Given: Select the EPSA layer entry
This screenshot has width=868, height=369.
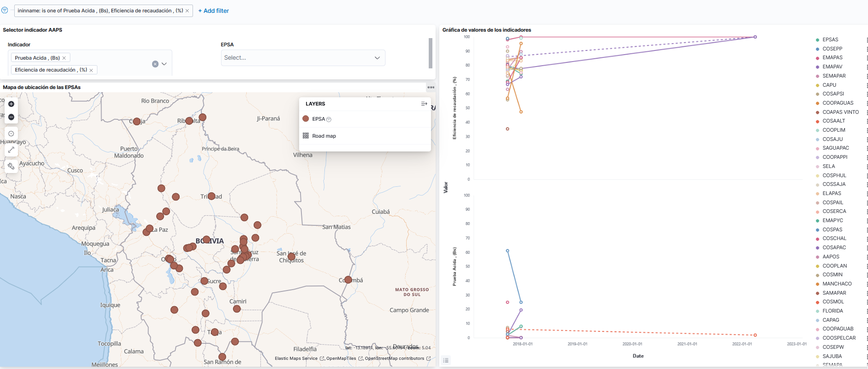Looking at the screenshot, I should (x=318, y=119).
